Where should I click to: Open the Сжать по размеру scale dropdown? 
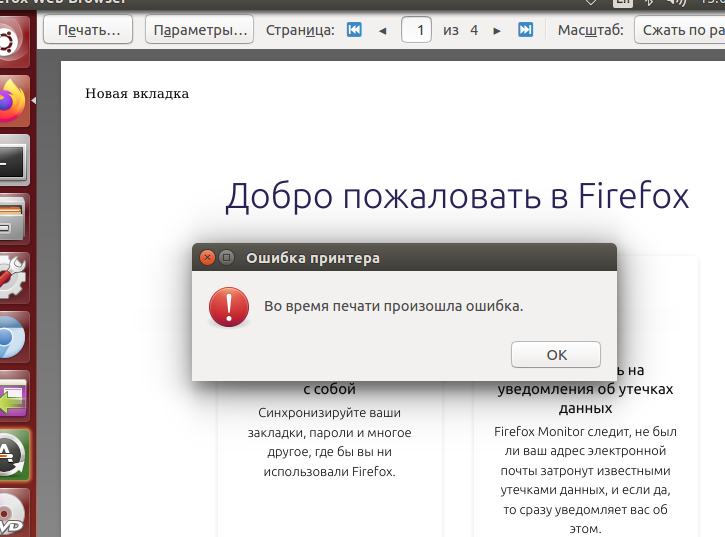point(679,30)
